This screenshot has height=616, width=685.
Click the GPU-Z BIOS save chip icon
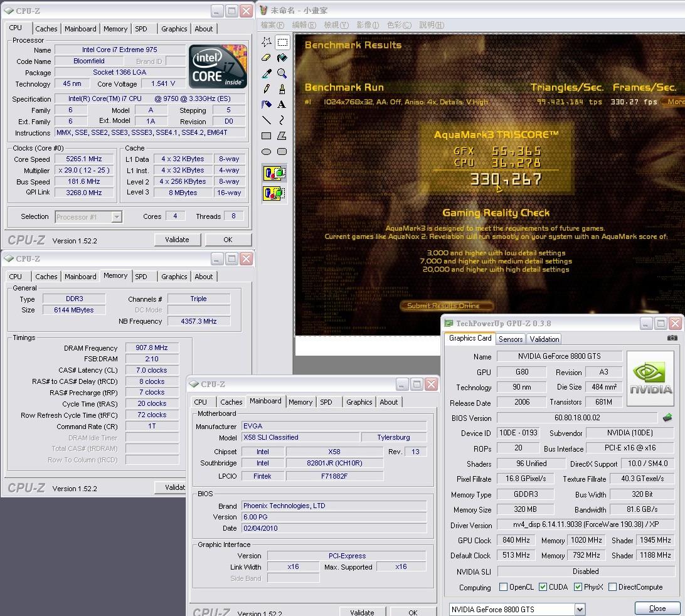pos(667,418)
